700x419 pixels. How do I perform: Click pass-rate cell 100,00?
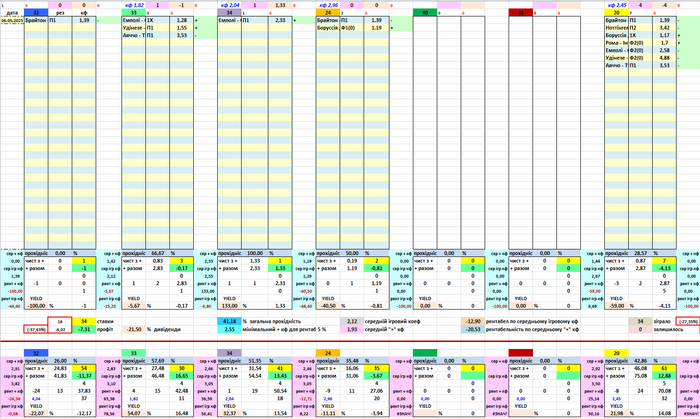point(254,253)
